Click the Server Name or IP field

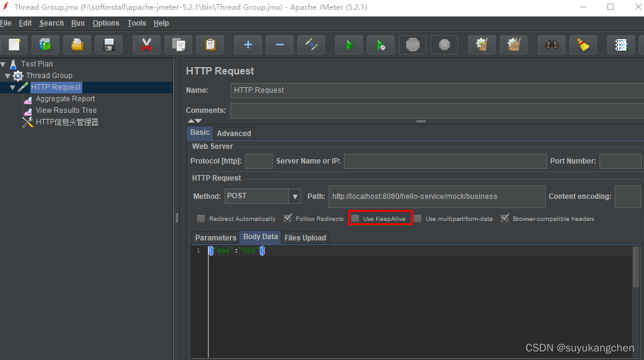pyautogui.click(x=445, y=161)
